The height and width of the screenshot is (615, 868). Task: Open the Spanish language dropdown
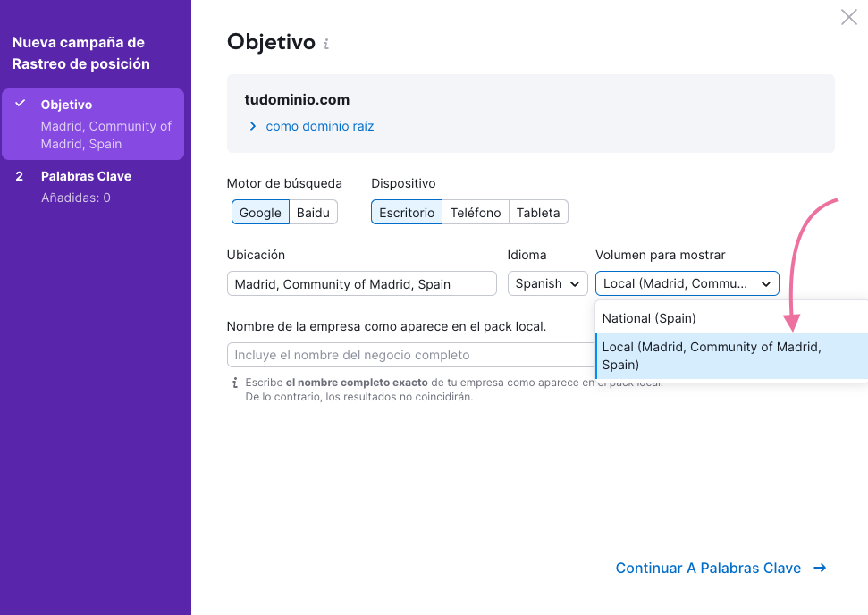547,283
